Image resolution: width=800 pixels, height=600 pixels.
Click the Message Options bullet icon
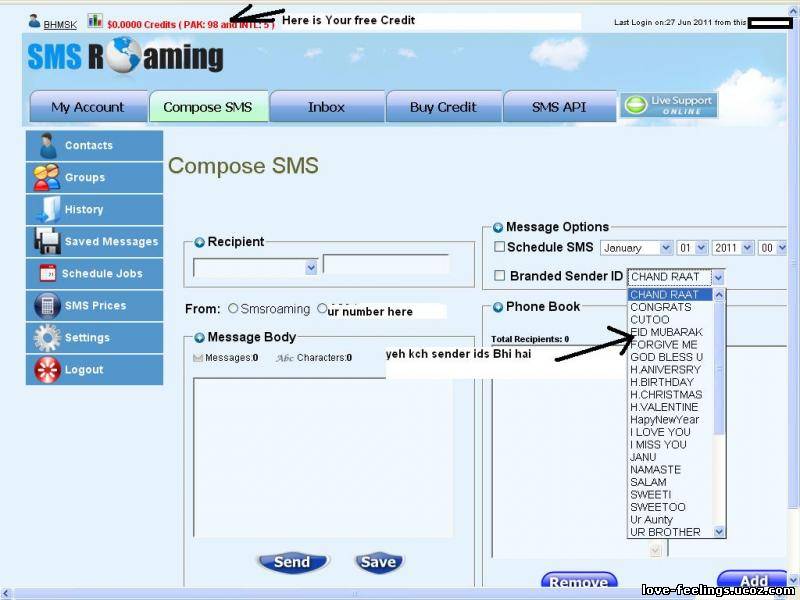point(498,228)
